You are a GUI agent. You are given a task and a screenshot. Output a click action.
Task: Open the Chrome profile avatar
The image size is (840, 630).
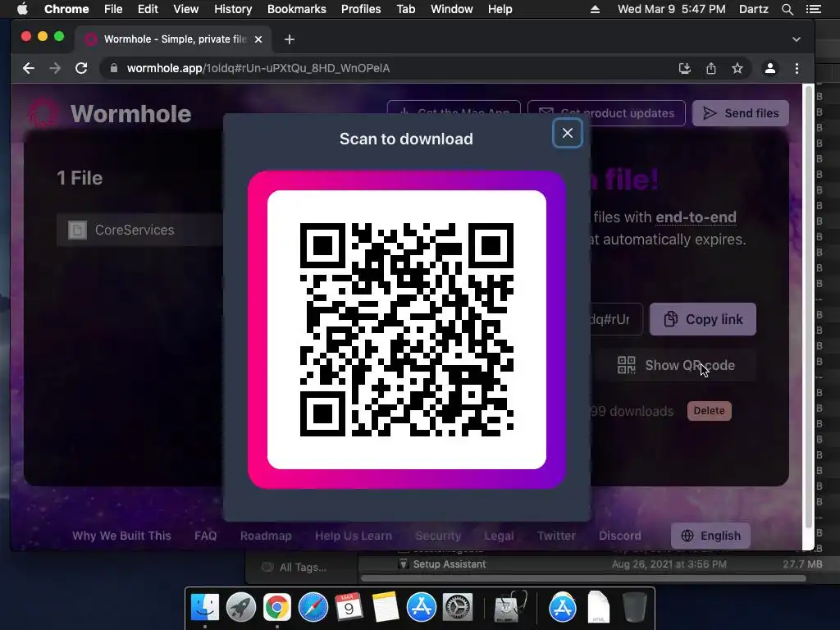(x=769, y=68)
